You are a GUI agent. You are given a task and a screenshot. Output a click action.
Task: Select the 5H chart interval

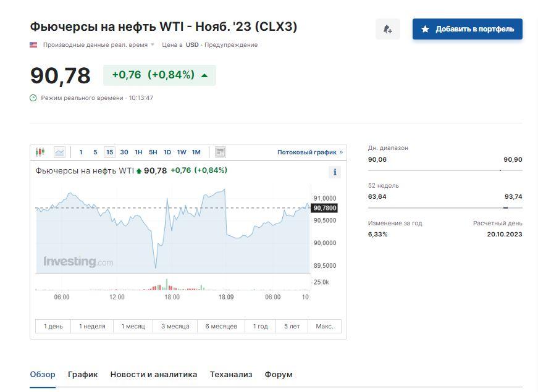153,152
